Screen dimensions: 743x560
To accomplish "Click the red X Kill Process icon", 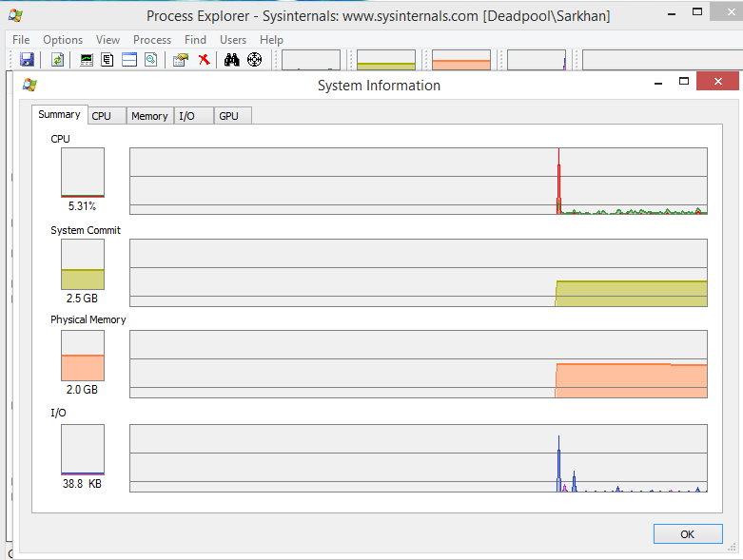I will (205, 60).
